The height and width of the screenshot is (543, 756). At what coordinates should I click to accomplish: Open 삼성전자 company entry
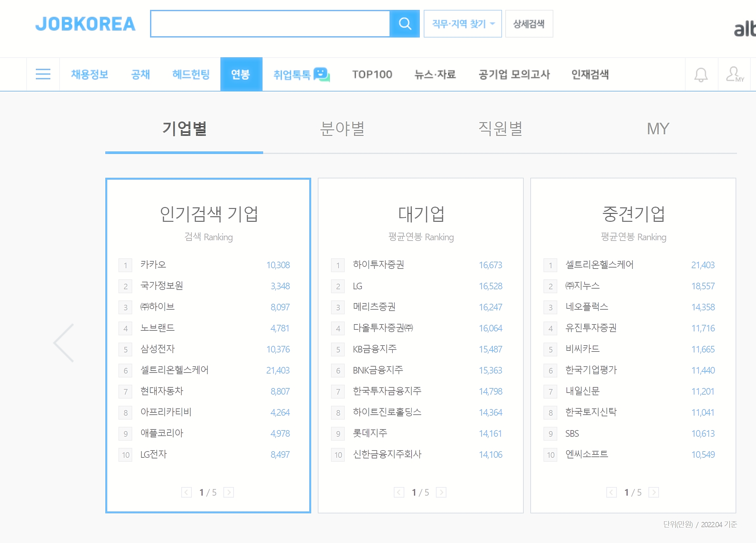[x=157, y=349]
